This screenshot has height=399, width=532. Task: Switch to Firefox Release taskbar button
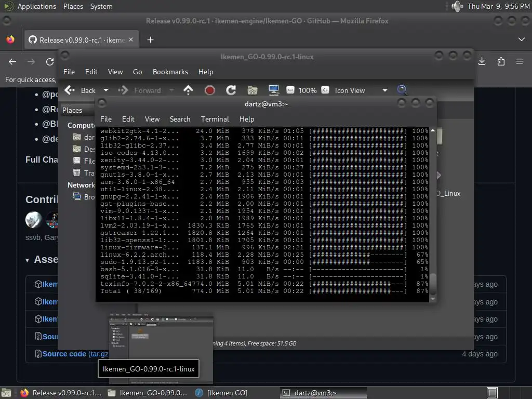coord(61,393)
